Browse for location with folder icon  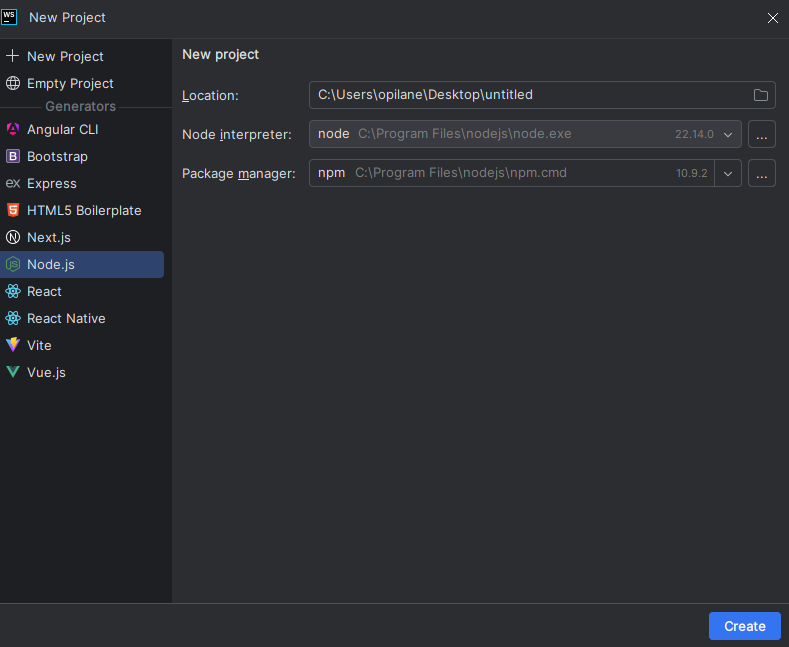tap(760, 95)
